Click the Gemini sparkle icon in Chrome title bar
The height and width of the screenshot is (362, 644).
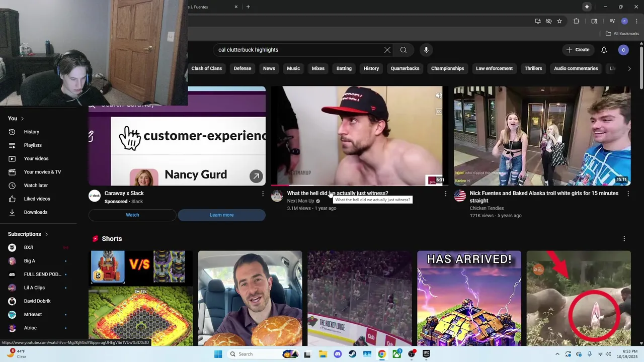coord(587,7)
